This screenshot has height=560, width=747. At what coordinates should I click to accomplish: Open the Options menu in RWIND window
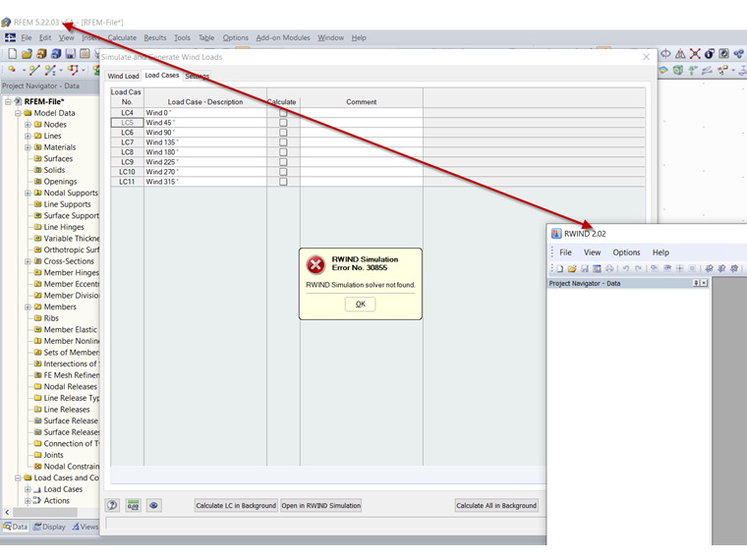coord(626,252)
